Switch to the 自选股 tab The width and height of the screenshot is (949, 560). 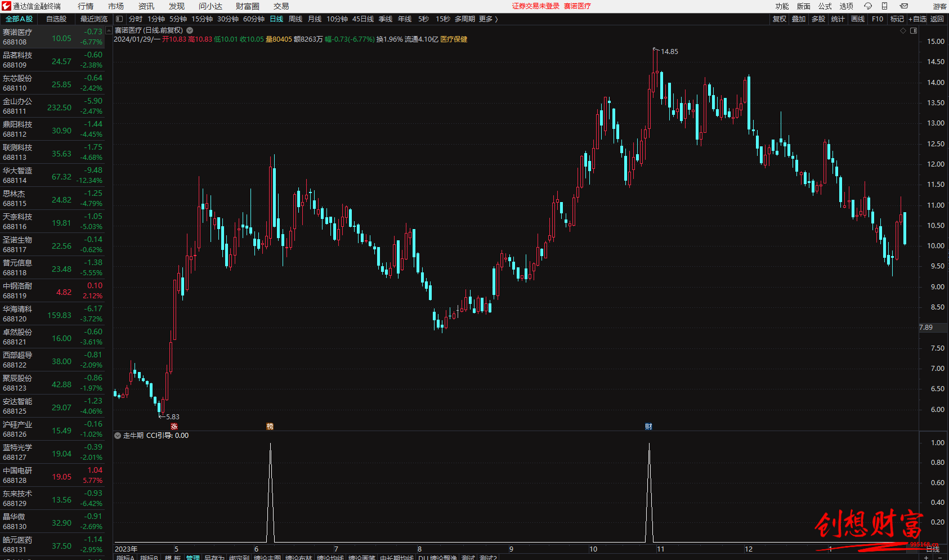point(56,19)
